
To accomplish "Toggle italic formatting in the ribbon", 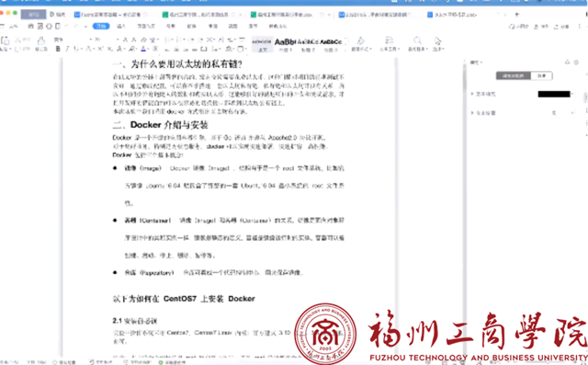I will (x=67, y=49).
